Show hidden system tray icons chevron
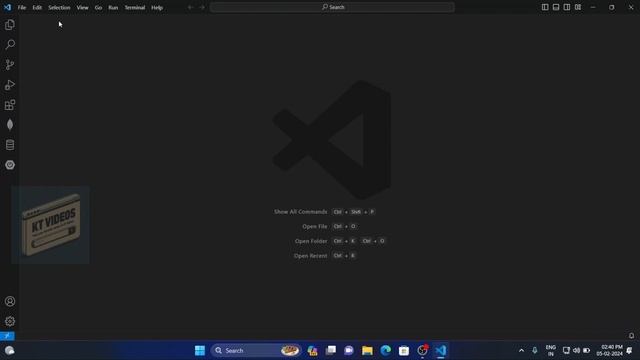 point(521,350)
